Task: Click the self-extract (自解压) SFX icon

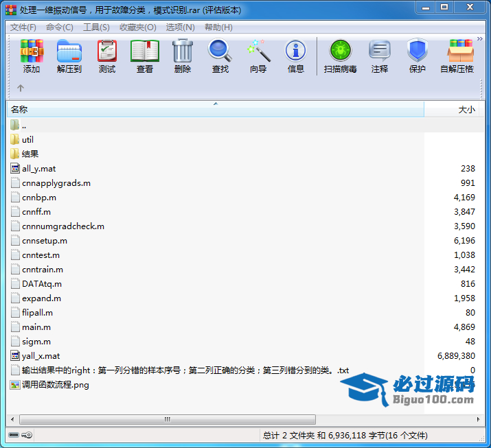Action: pos(460,50)
